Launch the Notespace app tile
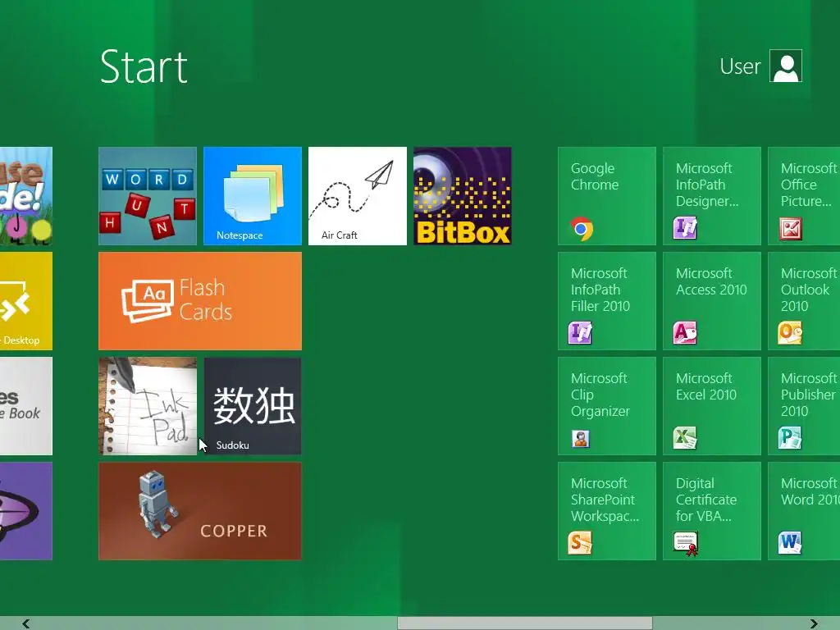Image resolution: width=840 pixels, height=630 pixels. (x=253, y=196)
